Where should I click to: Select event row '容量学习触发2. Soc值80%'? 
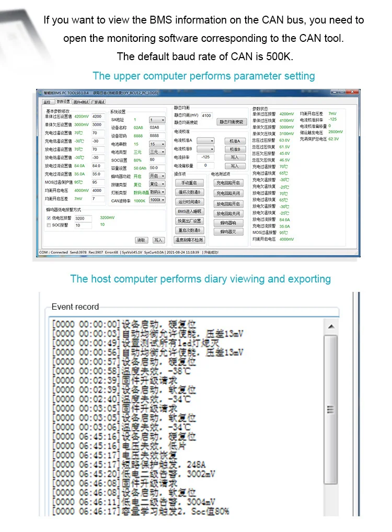coord(141,511)
